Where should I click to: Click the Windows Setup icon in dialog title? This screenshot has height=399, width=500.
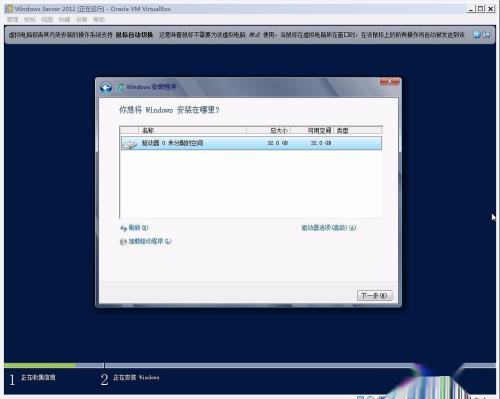120,87
